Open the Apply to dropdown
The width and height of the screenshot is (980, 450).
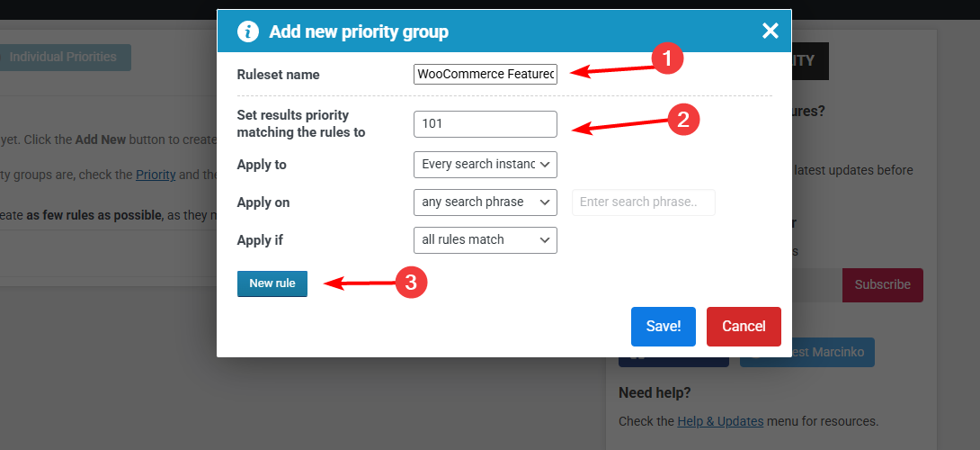pos(486,165)
